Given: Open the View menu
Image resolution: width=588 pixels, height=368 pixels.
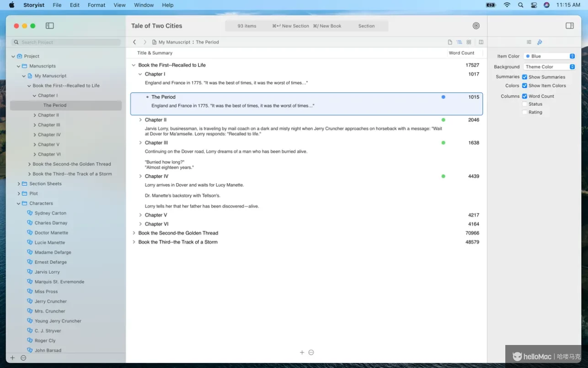Looking at the screenshot, I should (x=119, y=5).
